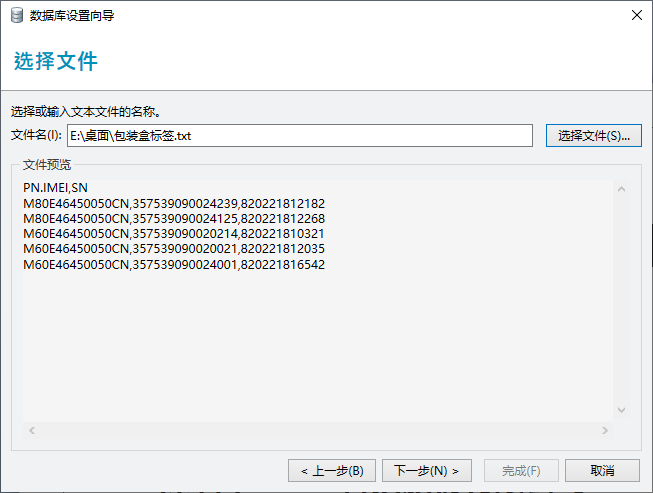Screen dimensions: 653x493
Task: Open the 选择文件(S)... file browser
Action: [x=593, y=135]
